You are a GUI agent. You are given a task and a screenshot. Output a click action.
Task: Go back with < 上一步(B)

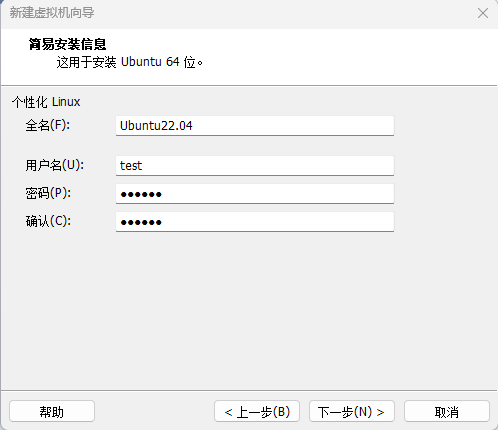tap(257, 412)
